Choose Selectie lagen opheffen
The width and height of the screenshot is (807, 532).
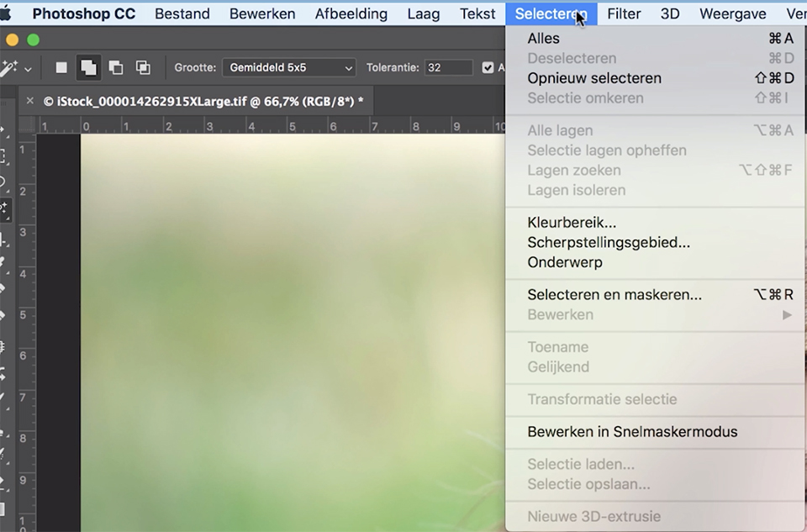(655, 150)
